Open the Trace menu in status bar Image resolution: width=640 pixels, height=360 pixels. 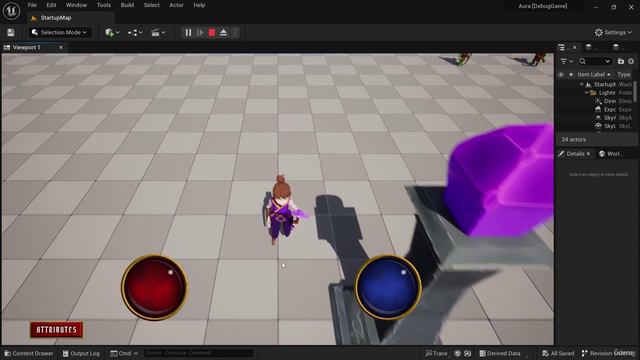436,353
